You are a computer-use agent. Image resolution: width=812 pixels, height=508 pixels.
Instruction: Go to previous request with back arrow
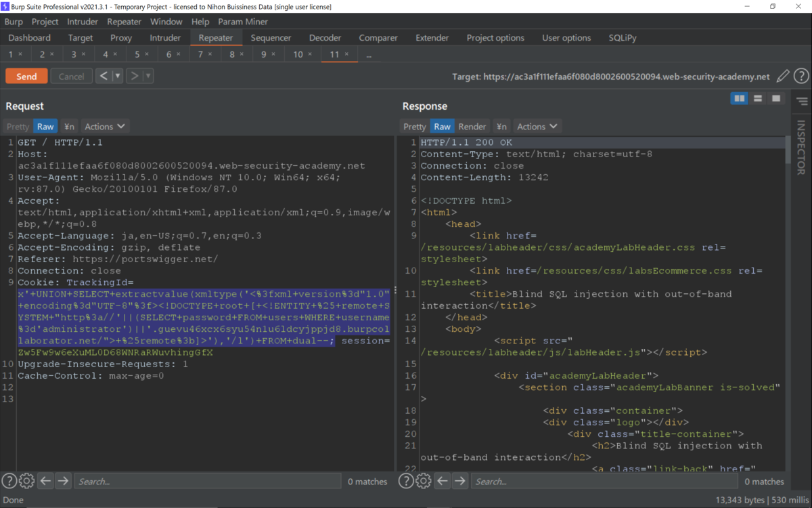(104, 76)
